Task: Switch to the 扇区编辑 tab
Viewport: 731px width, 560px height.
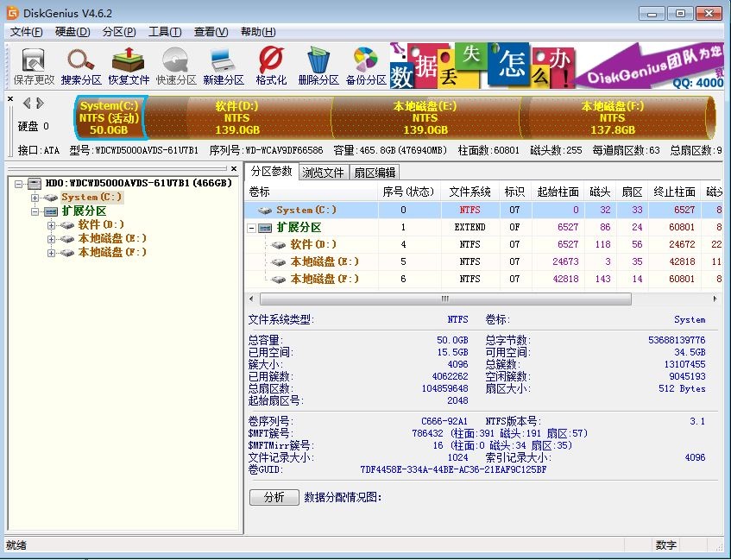Action: (375, 173)
